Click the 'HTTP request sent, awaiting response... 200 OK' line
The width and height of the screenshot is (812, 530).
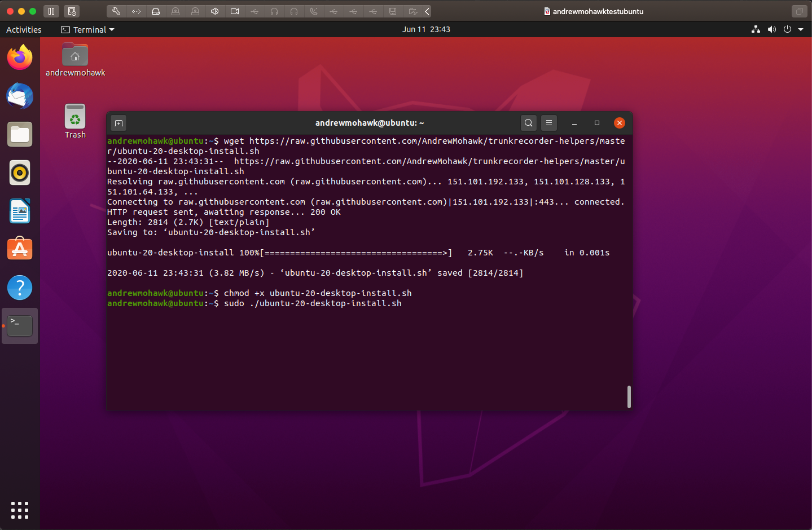pyautogui.click(x=224, y=212)
